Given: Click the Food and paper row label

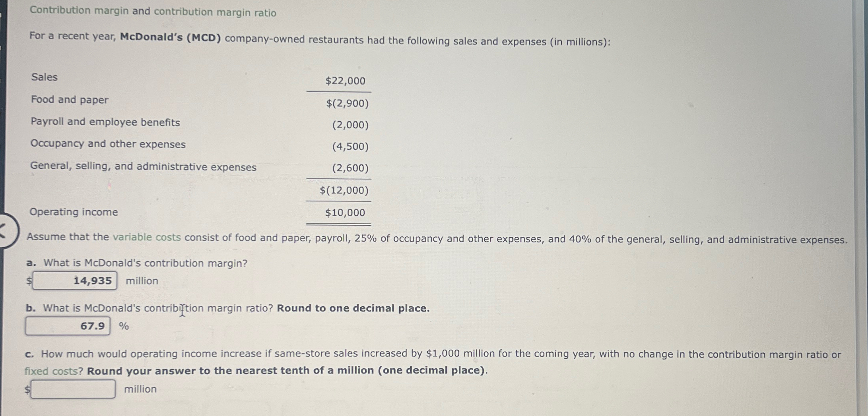Looking at the screenshot, I should pos(70,99).
